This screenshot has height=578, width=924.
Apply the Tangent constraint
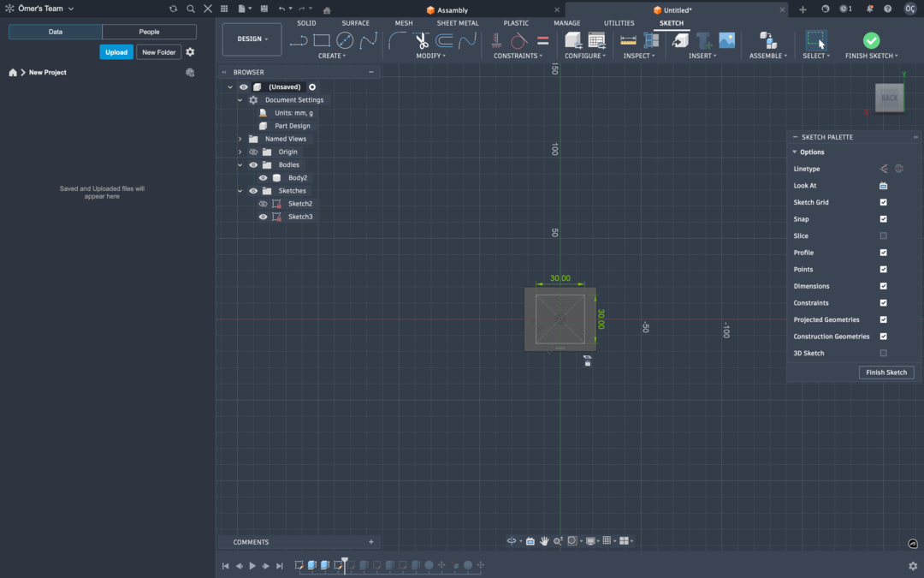point(518,40)
